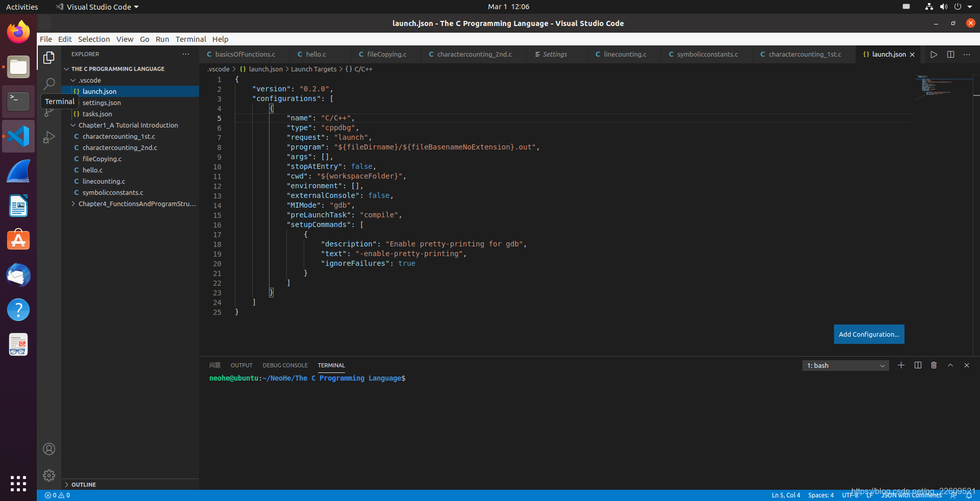
Task: Open editor more actions ellipsis
Action: [x=967, y=55]
